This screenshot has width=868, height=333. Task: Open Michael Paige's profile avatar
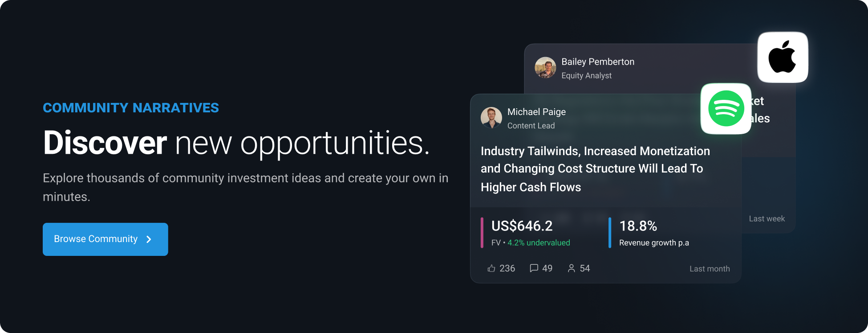tap(491, 118)
